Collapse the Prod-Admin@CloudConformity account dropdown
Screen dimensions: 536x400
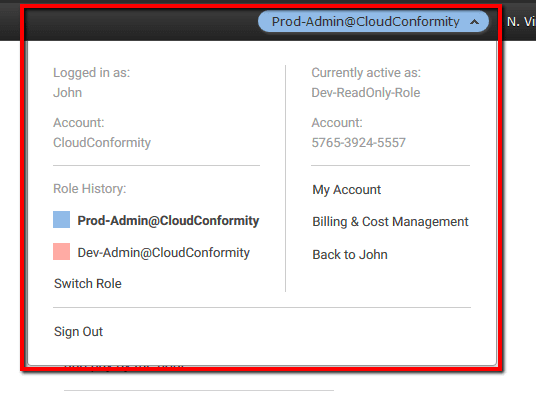(373, 22)
